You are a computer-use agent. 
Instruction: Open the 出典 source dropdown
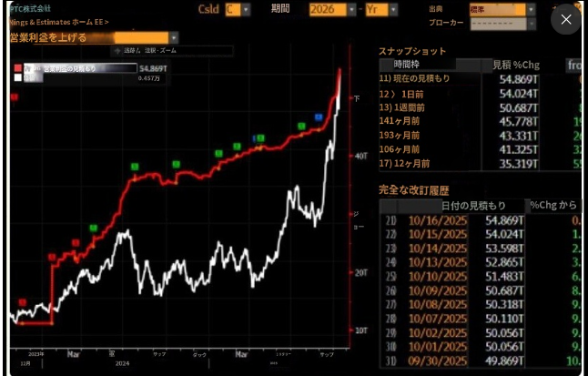click(x=502, y=9)
